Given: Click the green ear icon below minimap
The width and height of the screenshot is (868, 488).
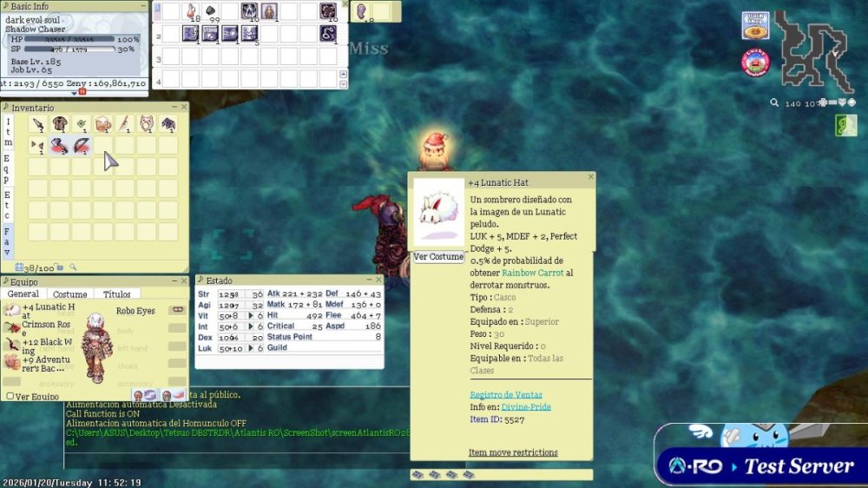Looking at the screenshot, I should (845, 125).
